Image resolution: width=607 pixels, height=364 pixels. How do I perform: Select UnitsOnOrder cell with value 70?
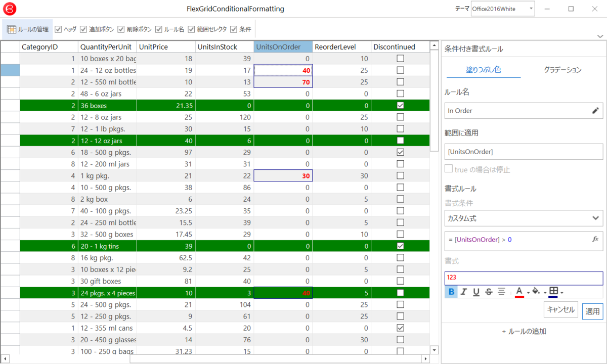point(283,82)
